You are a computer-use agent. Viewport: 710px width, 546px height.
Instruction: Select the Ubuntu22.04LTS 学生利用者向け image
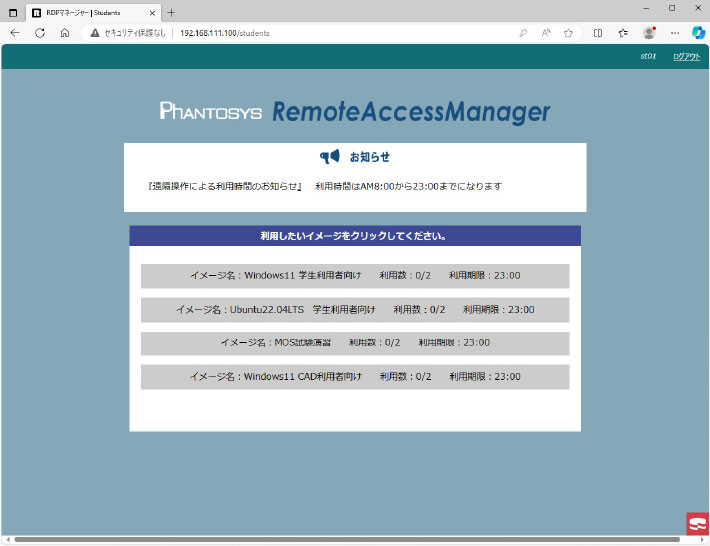(x=355, y=310)
